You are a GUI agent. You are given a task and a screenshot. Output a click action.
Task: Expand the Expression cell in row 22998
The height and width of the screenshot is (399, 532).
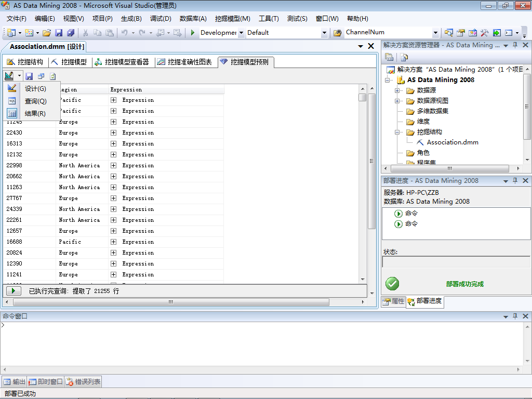114,165
